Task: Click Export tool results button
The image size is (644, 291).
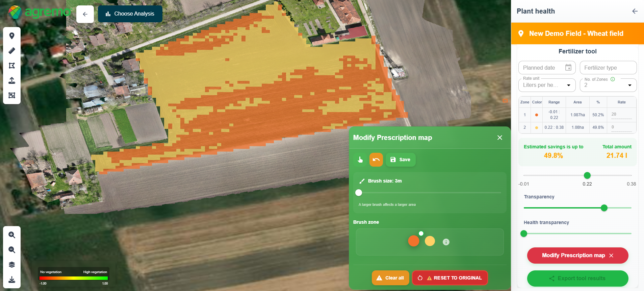Action: (577, 278)
